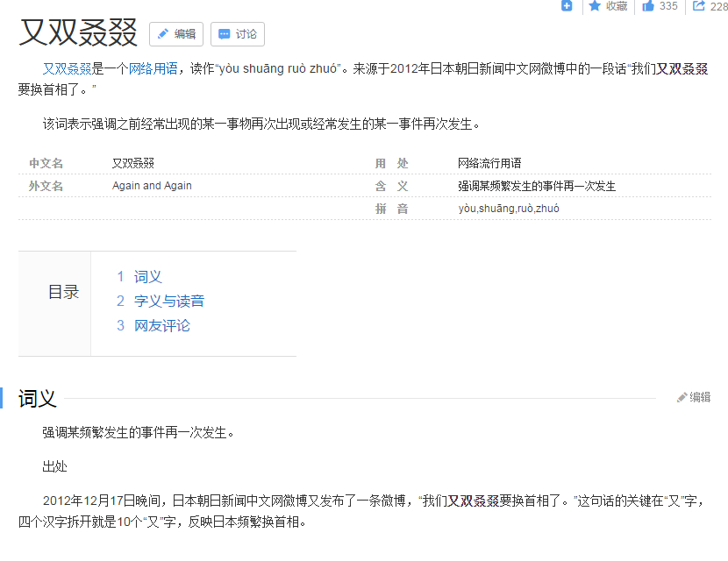This screenshot has height=561, width=728.
Task: Click the value 网络流行用语
Action: click(489, 163)
